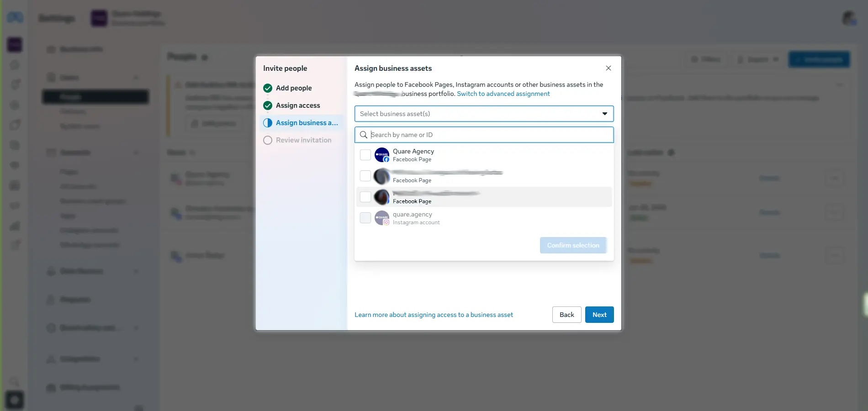The height and width of the screenshot is (411, 868).
Task: Open Learn more about assigning access link
Action: point(434,315)
